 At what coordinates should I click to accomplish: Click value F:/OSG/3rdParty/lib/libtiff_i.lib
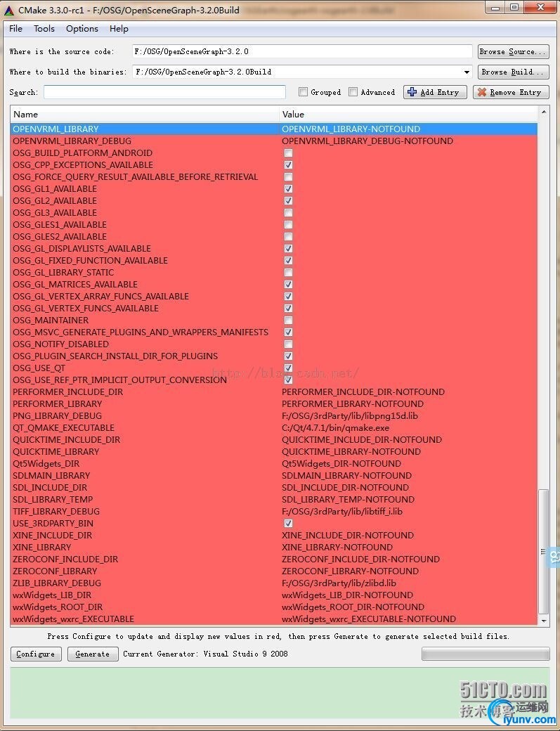[x=342, y=511]
